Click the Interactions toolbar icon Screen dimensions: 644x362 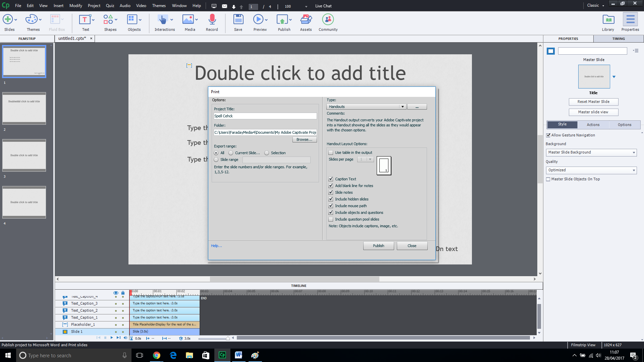pos(163,20)
